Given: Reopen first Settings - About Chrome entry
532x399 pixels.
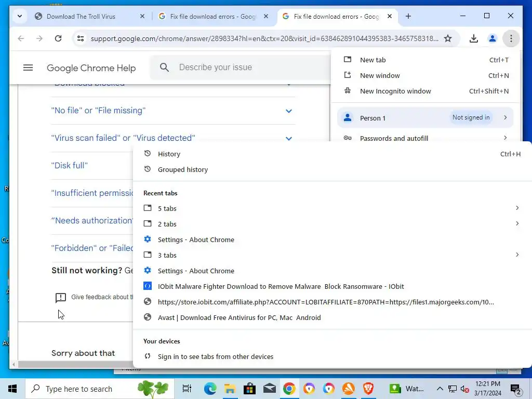Looking at the screenshot, I should pos(332,240).
